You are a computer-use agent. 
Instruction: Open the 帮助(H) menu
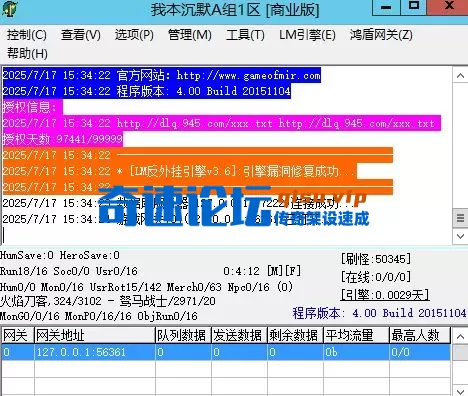pos(27,53)
